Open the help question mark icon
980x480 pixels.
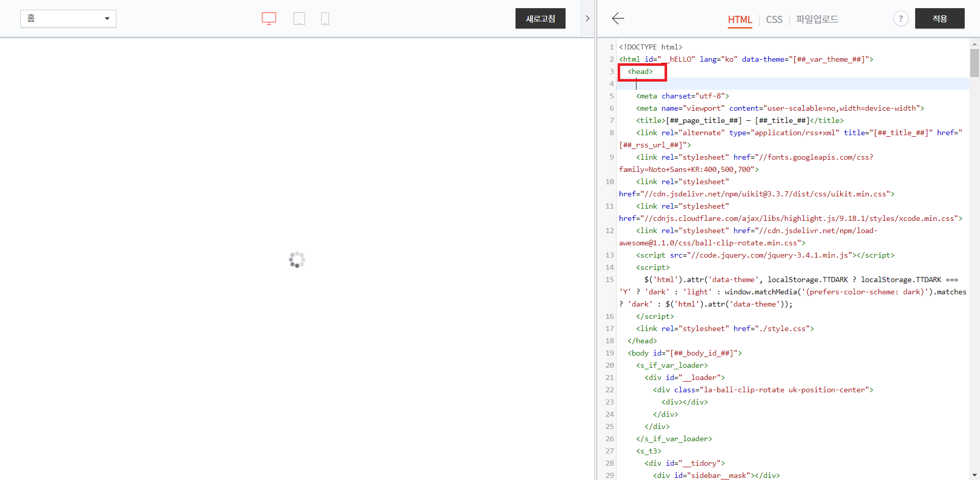click(901, 19)
